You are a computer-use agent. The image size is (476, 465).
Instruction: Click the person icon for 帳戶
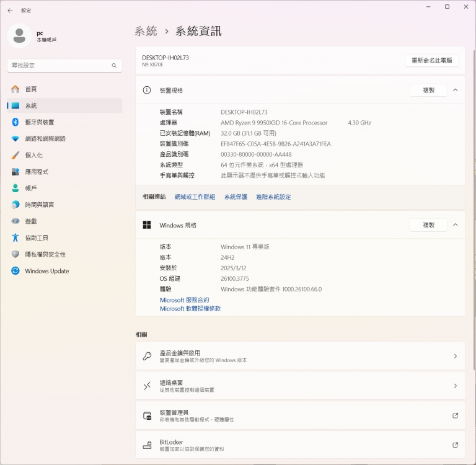click(15, 188)
